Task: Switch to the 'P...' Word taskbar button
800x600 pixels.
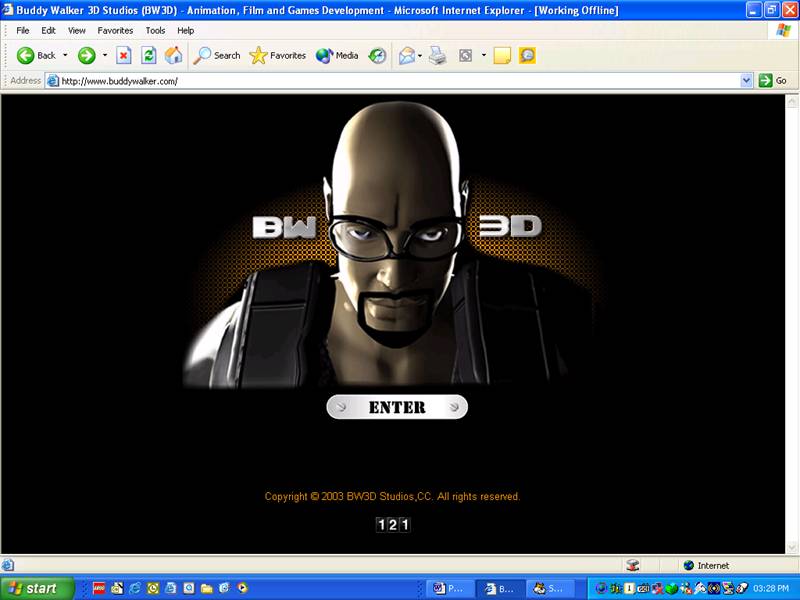Action: 449,589
